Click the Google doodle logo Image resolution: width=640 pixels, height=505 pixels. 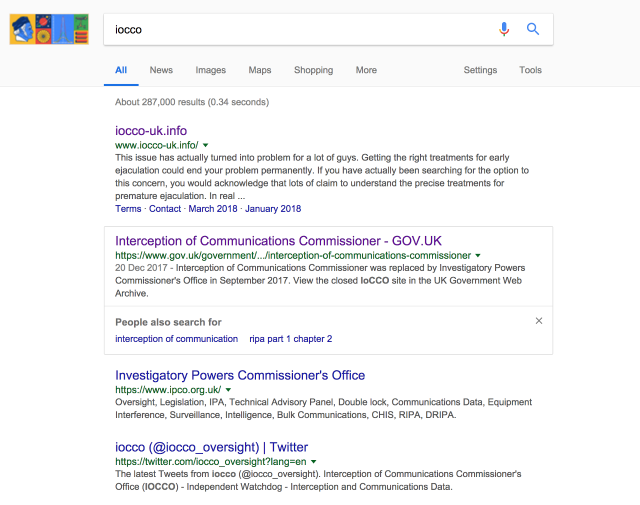coord(49,29)
